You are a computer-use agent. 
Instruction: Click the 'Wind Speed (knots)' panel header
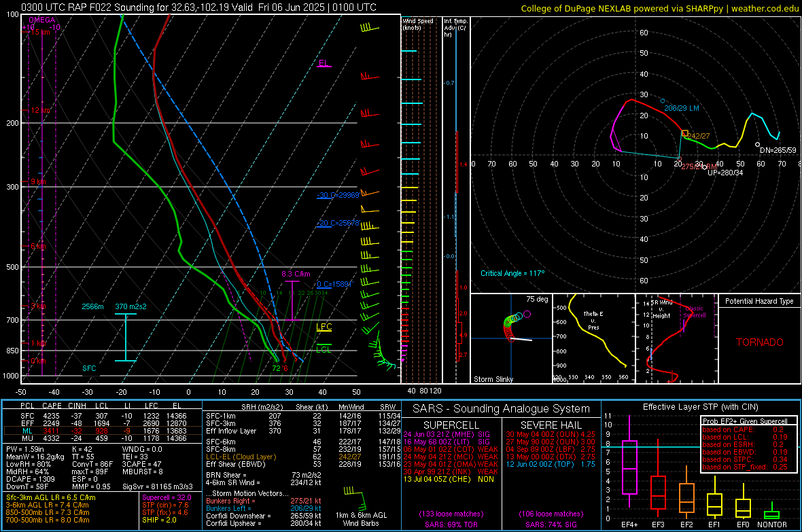click(418, 24)
